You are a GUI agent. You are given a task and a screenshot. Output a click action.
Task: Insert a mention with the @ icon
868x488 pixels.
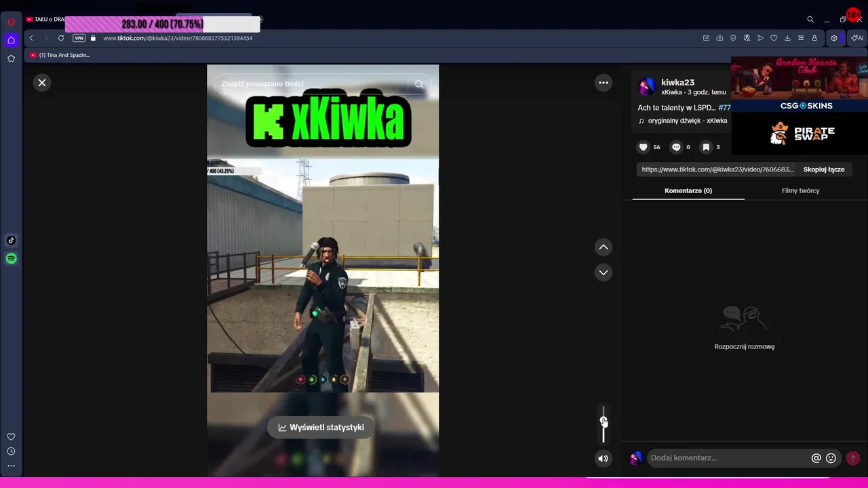point(816,458)
